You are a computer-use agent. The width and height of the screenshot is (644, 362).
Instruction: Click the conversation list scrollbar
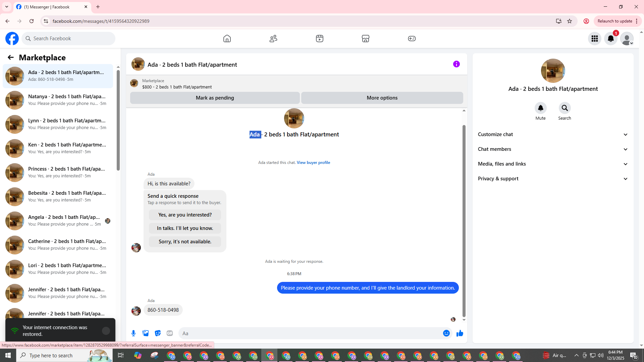point(118,121)
